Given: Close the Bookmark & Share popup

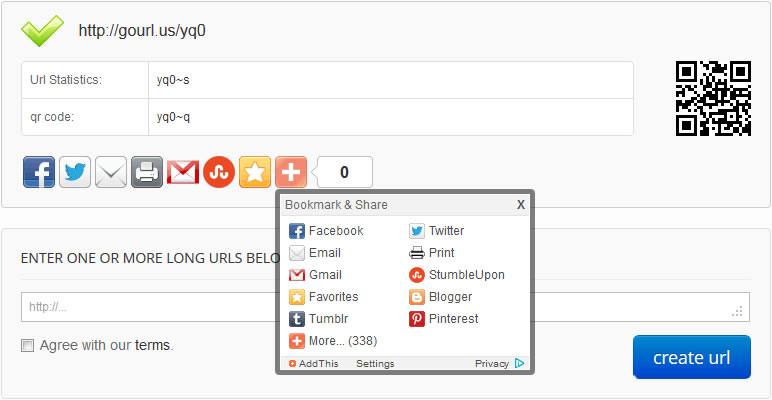Looking at the screenshot, I should [521, 204].
